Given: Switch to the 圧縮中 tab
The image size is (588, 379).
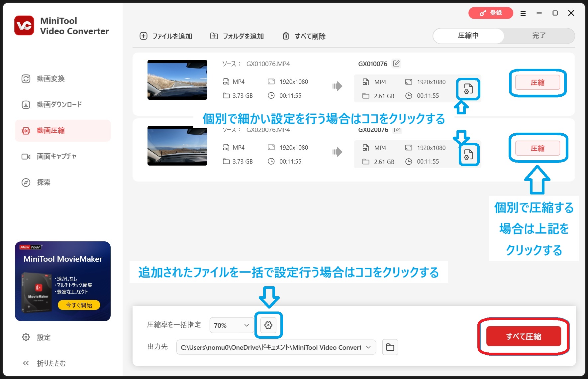Looking at the screenshot, I should (468, 36).
